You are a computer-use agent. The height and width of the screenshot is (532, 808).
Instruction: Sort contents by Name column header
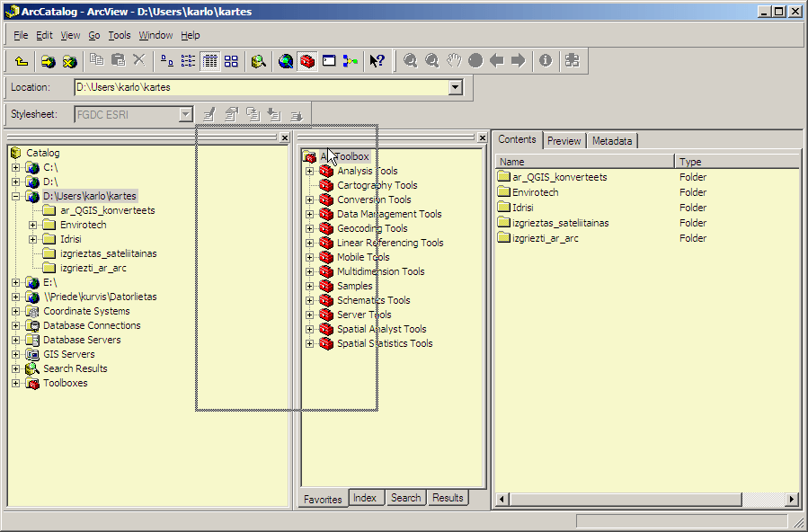coord(585,162)
